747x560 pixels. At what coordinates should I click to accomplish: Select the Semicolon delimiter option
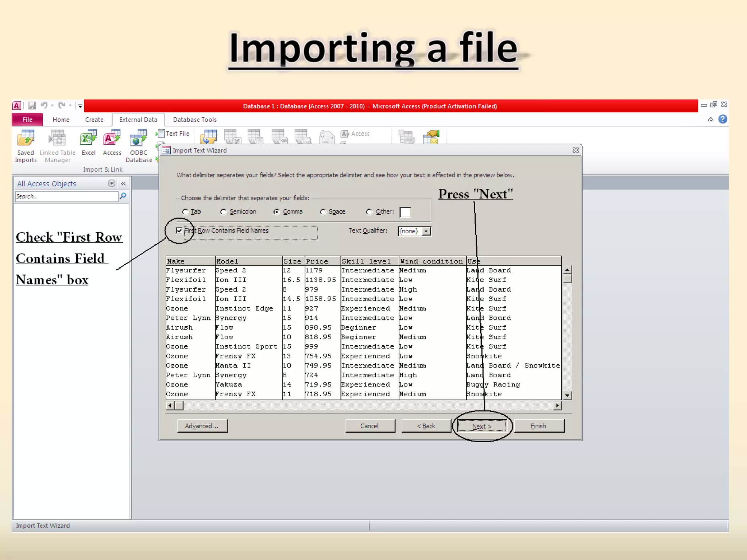pos(224,212)
